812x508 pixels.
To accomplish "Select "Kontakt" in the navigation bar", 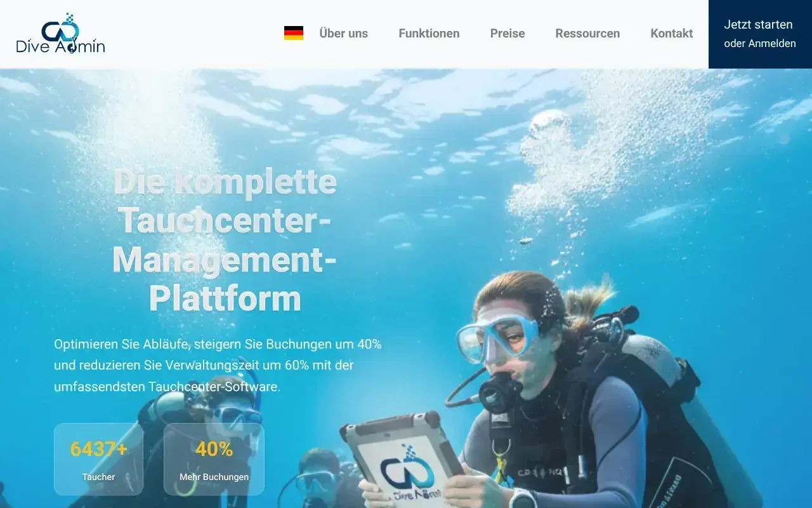I will 671,33.
